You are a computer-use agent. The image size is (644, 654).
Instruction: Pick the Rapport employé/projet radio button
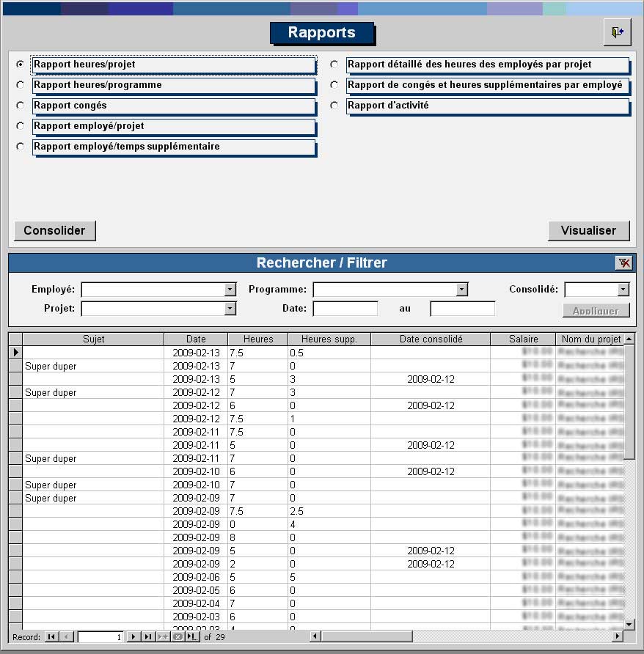pyautogui.click(x=20, y=125)
